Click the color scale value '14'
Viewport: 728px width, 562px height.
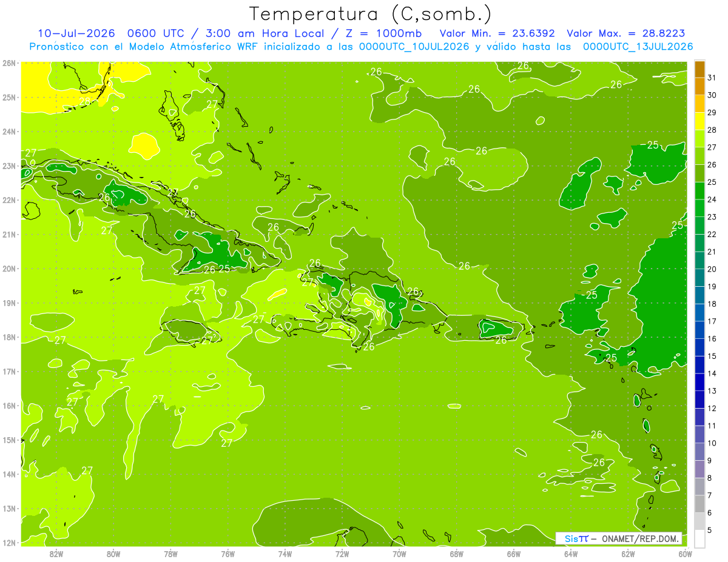[712, 373]
